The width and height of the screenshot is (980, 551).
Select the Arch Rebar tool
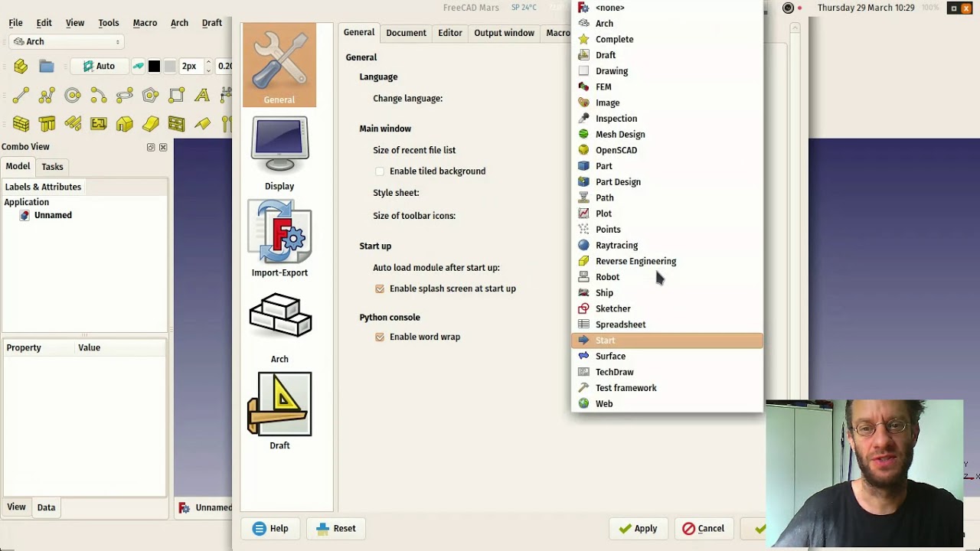73,124
